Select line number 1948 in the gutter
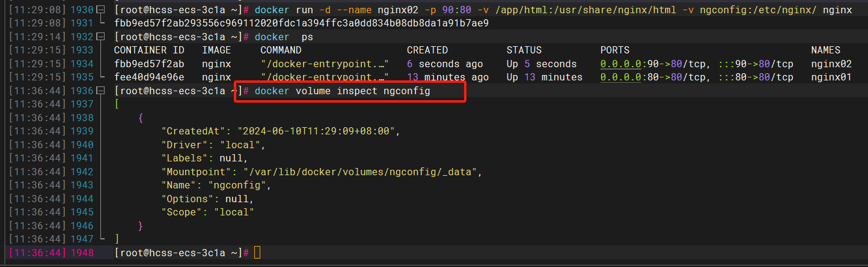 [x=82, y=253]
